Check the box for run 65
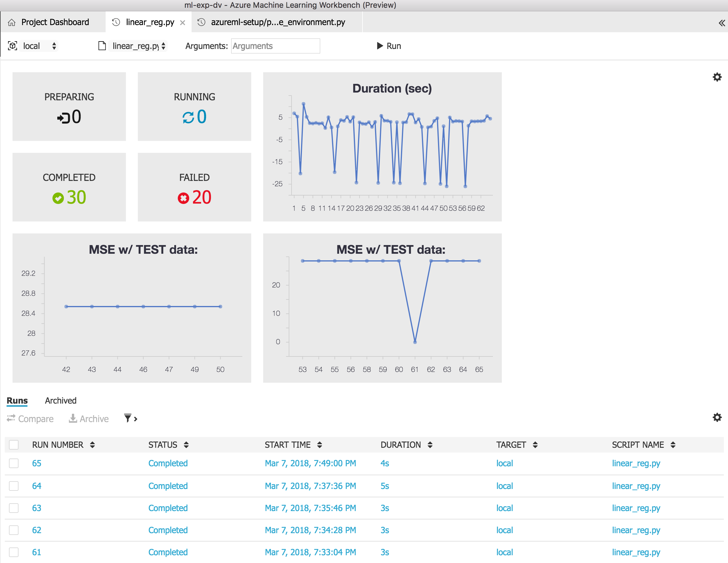Viewport: 728px width, 563px height. [x=14, y=463]
